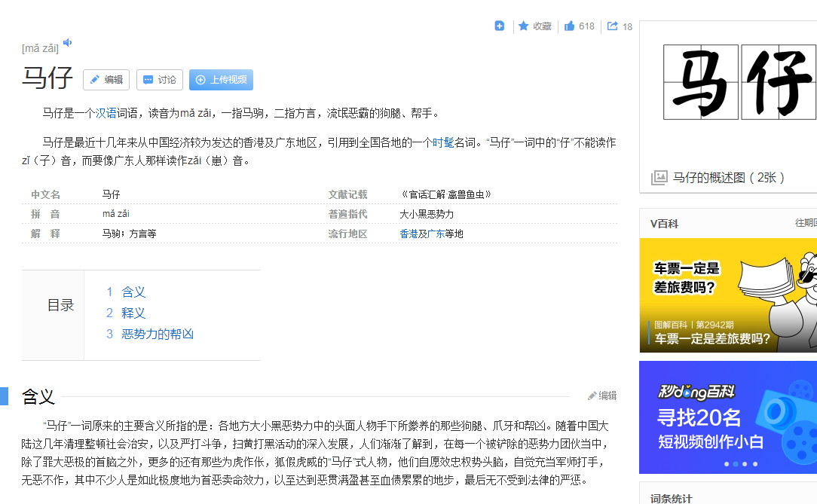Select the first dot of the banner carousel
Screen dimensions: 817x504
pos(727,464)
